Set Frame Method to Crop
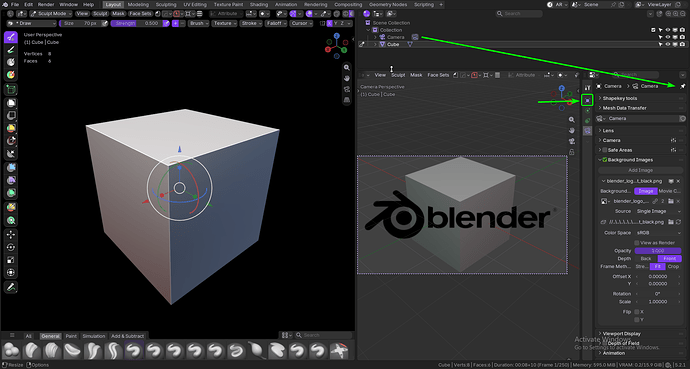Screen dimensions: 690x369 [x=673, y=267]
